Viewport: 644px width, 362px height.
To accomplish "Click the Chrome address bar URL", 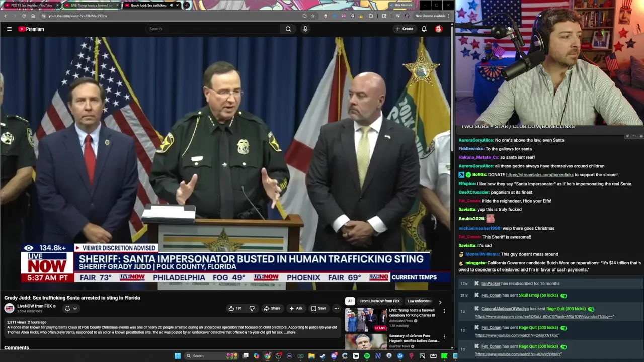I will pyautogui.click(x=77, y=16).
